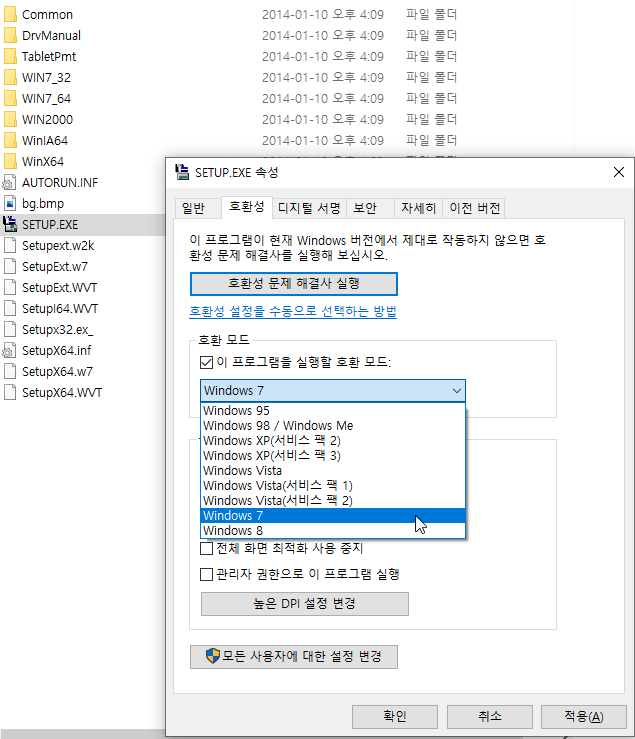This screenshot has height=739, width=635.
Task: Collapse the Windows 7 compatibility combo box
Action: (333, 391)
